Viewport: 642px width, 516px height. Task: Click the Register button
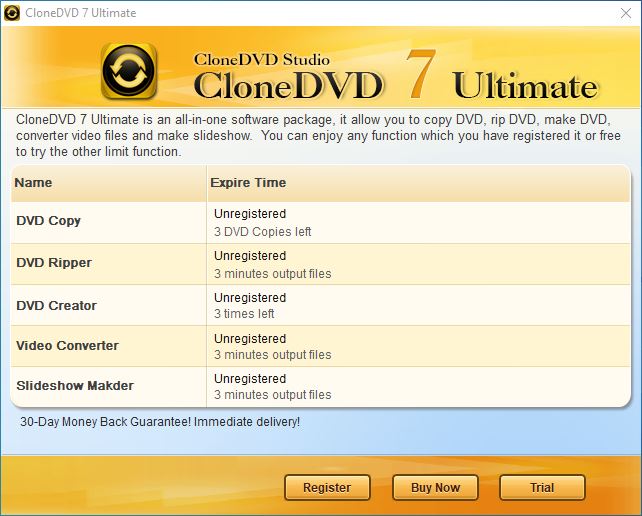coord(327,487)
